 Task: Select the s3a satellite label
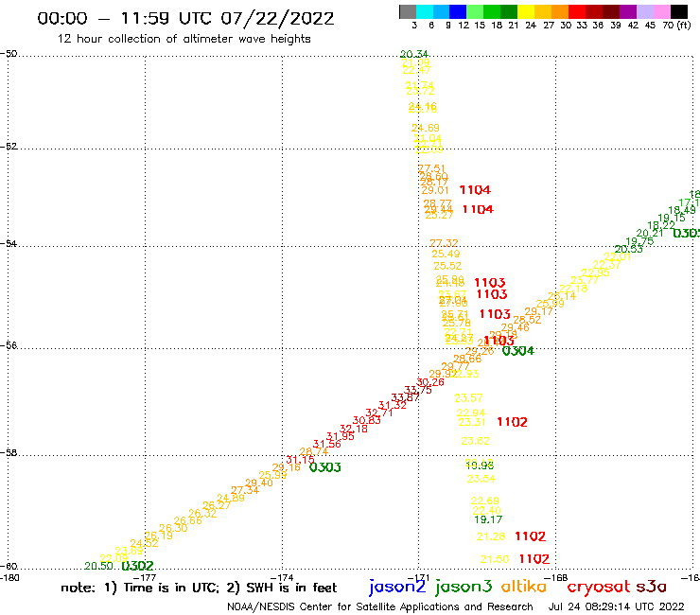(x=652, y=588)
